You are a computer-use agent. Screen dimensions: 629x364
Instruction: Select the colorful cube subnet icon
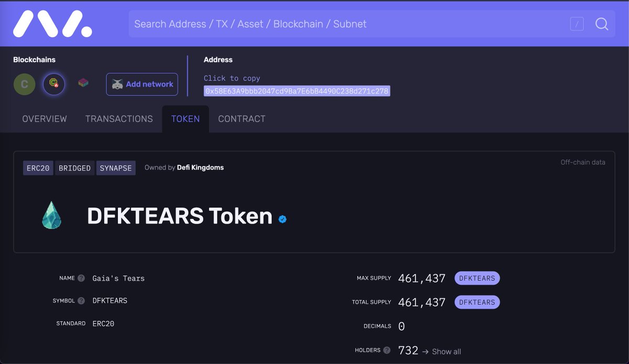tap(83, 83)
